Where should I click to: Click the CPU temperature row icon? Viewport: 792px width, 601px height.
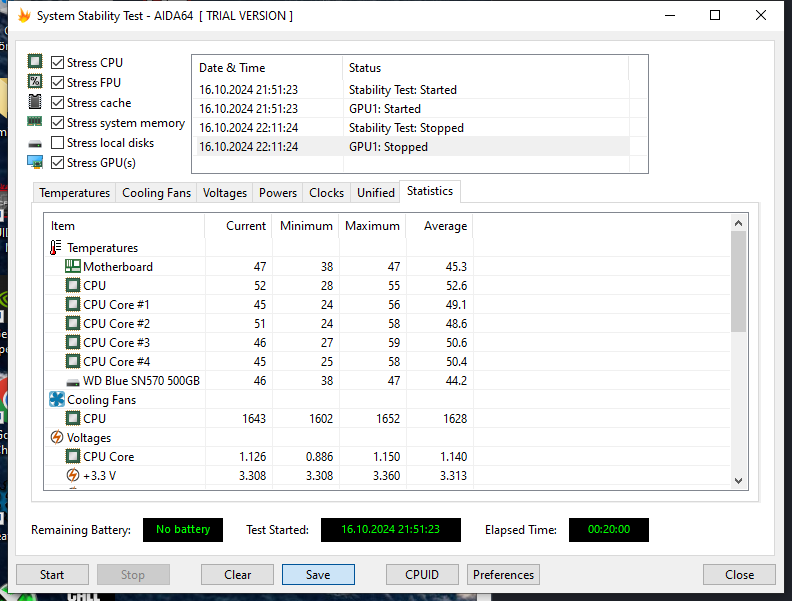click(73, 285)
